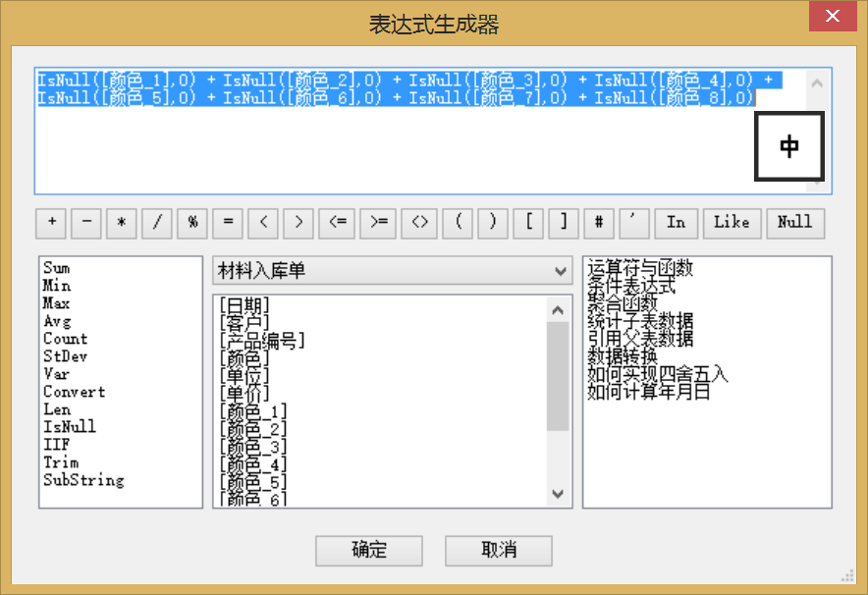The height and width of the screenshot is (595, 868).
Task: Click the field list scrollbar thumb
Action: click(558, 376)
